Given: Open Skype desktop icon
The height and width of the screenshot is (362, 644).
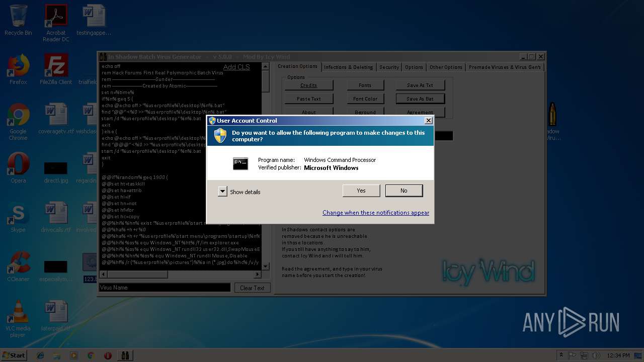Looking at the screenshot, I should pos(18,217).
